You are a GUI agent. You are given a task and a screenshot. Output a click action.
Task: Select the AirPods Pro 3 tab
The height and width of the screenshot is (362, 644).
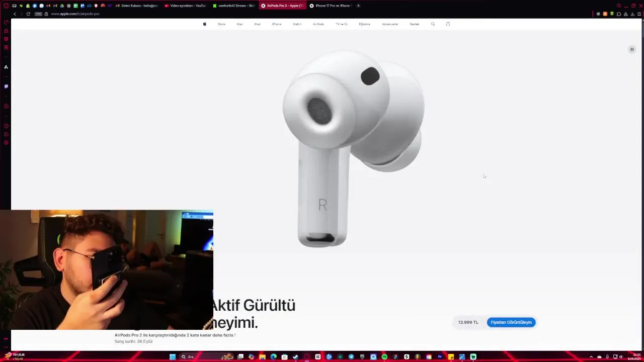click(282, 6)
